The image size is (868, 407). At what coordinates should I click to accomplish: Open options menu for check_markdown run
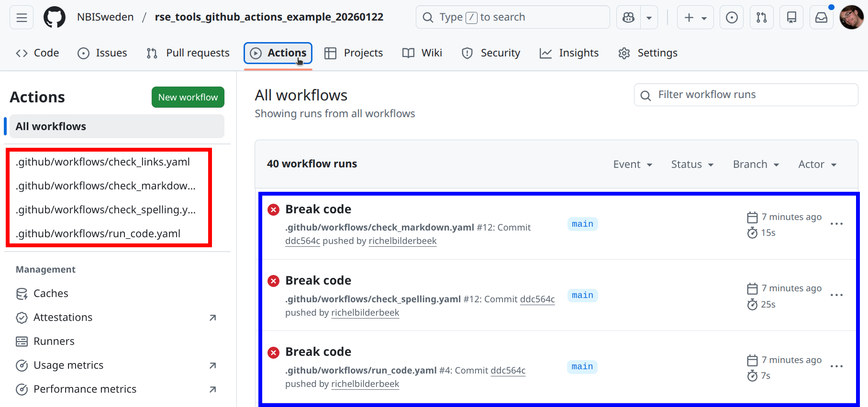[x=836, y=224]
